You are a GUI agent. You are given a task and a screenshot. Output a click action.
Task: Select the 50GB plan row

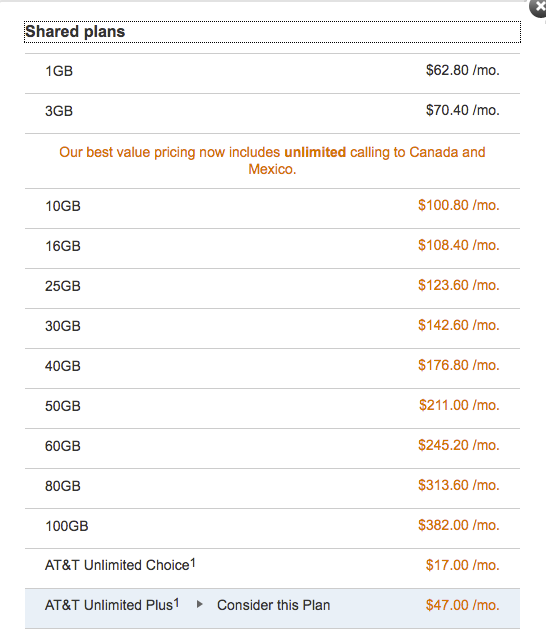(272, 408)
